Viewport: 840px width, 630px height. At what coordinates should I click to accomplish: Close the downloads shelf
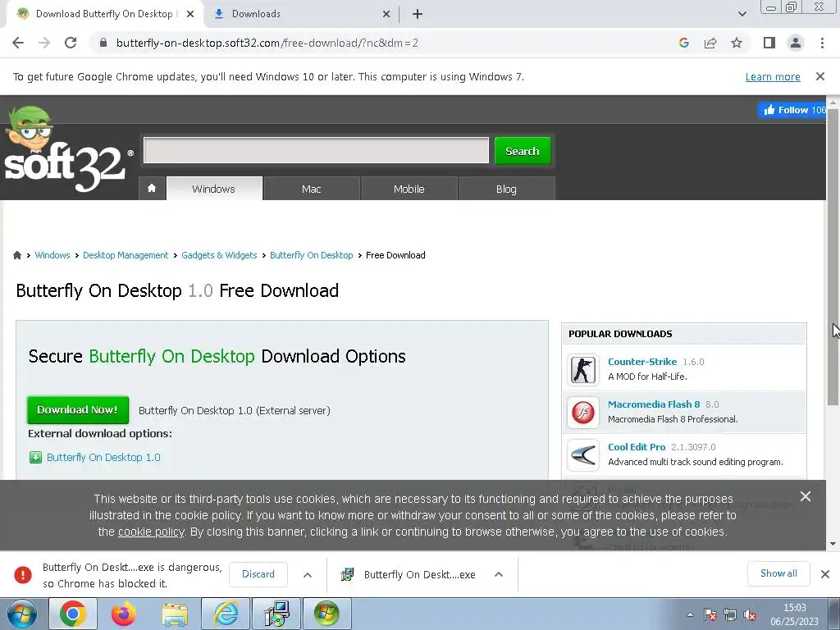click(825, 573)
